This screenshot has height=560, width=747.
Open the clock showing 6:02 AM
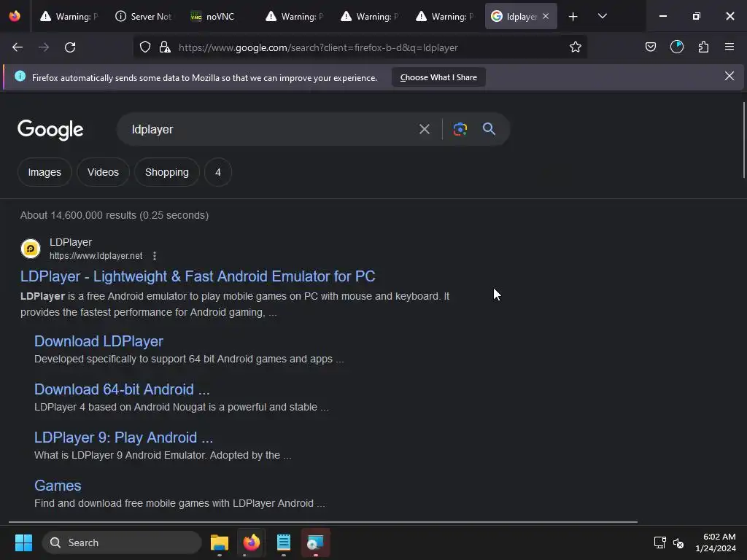[716, 542]
